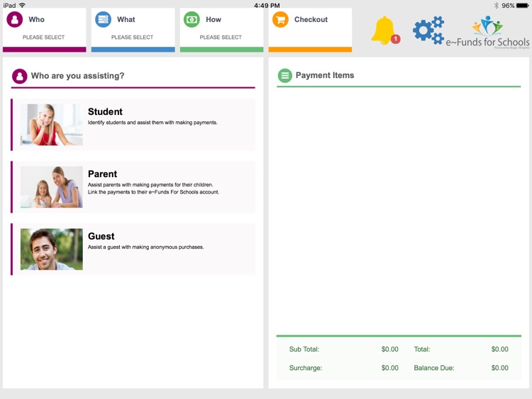Click the Balance Due: label
The width and height of the screenshot is (532, 399).
(434, 368)
